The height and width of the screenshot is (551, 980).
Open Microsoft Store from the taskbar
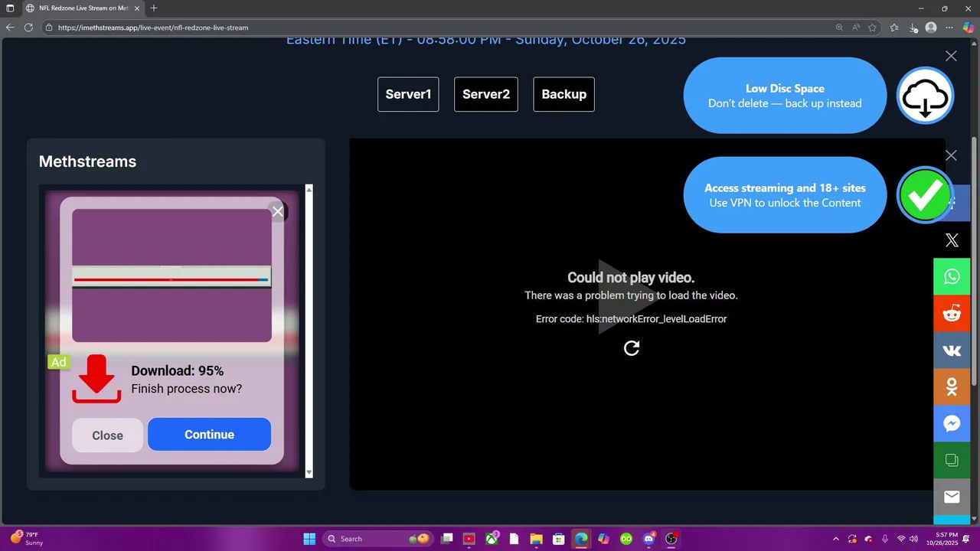(x=559, y=539)
